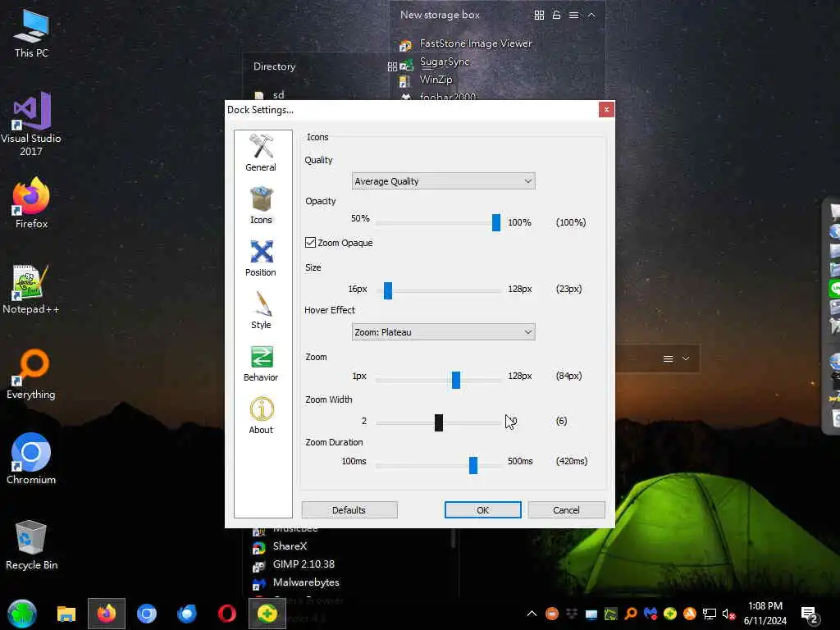
Task: Open File Explorer from the taskbar
Action: coord(66,614)
